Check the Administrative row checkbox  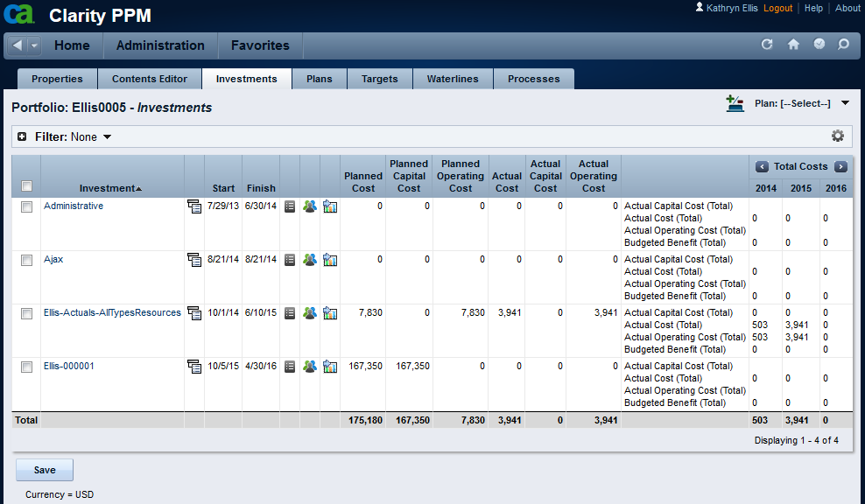26,206
